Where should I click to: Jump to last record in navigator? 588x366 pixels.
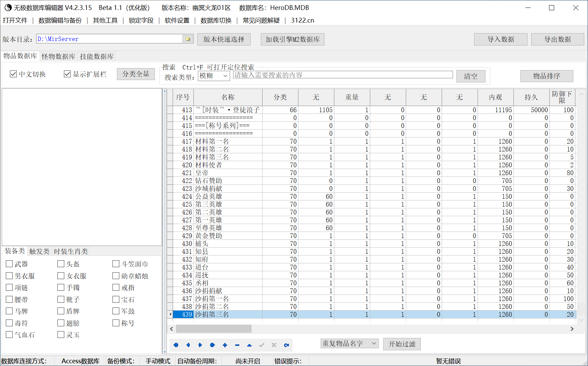213,345
